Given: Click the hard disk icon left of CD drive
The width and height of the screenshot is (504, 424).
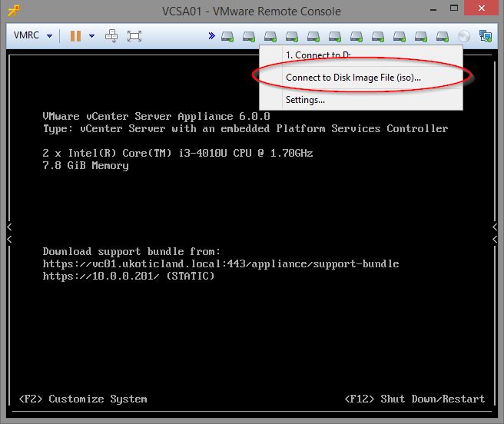Looking at the screenshot, I should [x=443, y=36].
